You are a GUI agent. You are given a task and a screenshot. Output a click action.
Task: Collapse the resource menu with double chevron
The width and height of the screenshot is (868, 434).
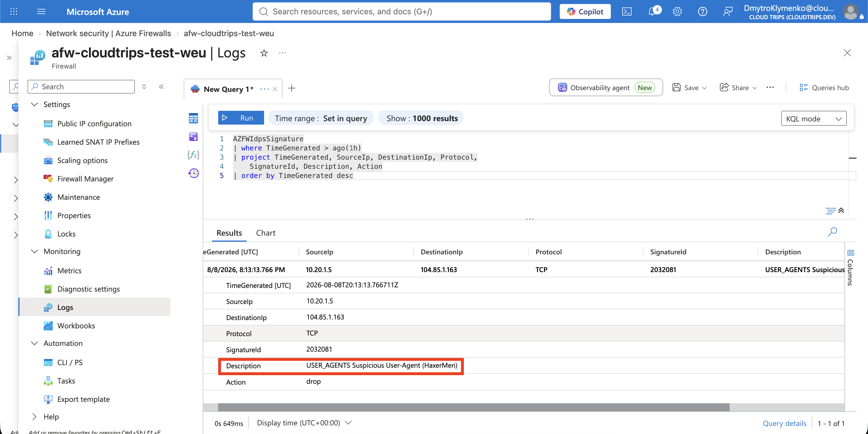pos(161,87)
